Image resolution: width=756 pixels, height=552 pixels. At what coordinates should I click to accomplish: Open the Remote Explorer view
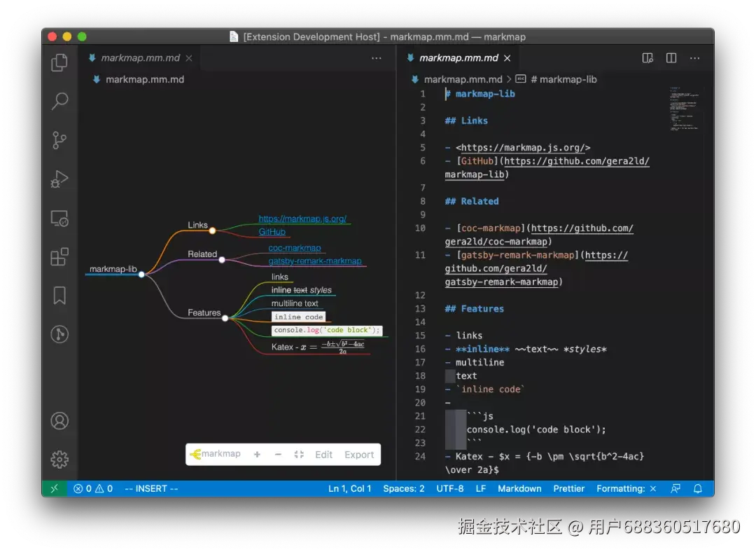(59, 219)
